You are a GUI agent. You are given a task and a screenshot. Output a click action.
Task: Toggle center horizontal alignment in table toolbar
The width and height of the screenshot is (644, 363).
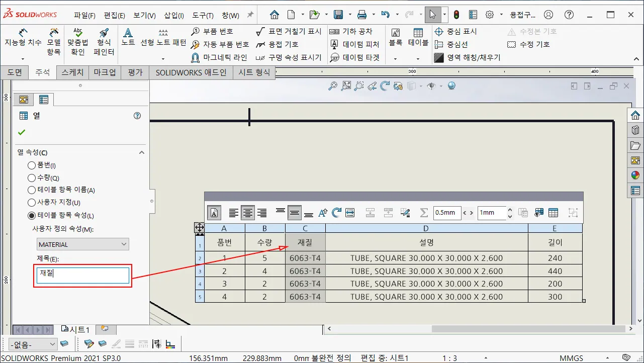[x=248, y=213]
